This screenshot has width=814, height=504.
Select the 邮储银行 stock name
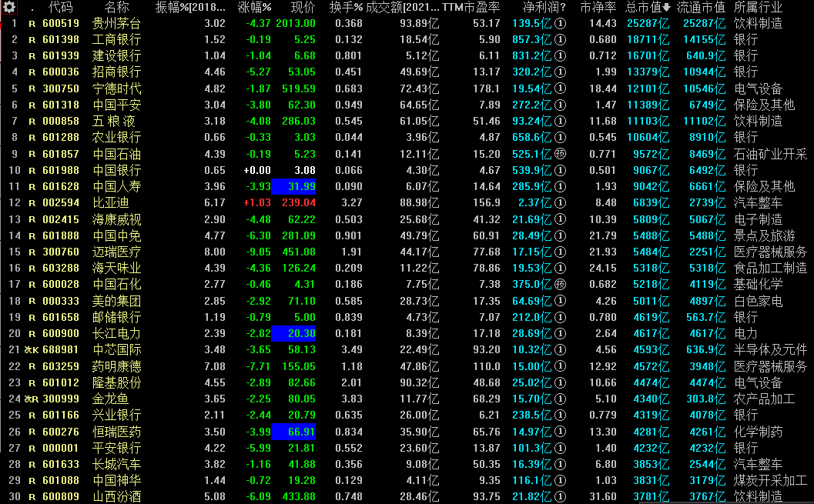(117, 317)
